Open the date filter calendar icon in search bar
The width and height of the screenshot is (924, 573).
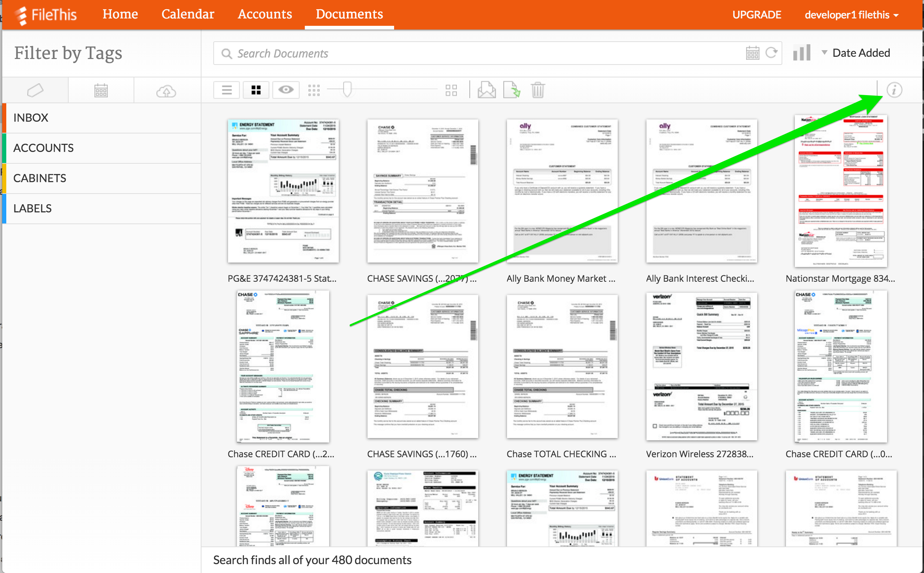(752, 53)
